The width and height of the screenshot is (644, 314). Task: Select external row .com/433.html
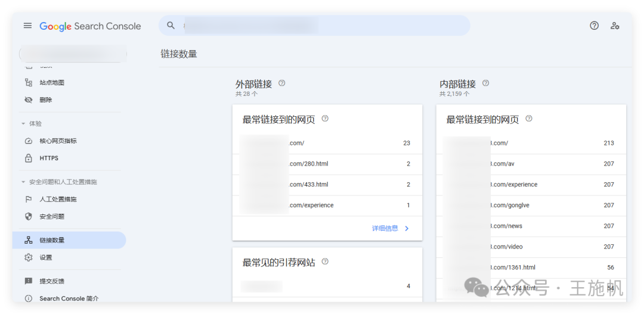327,185
